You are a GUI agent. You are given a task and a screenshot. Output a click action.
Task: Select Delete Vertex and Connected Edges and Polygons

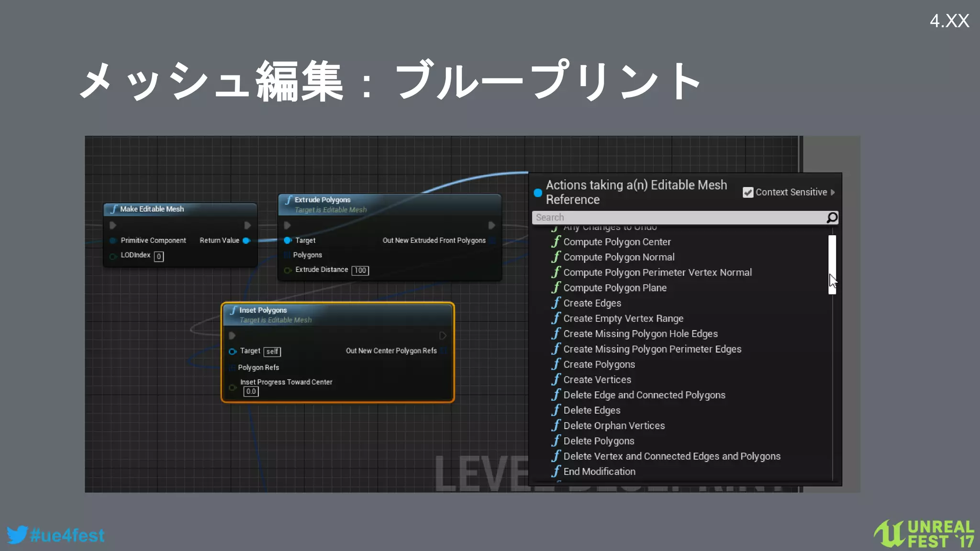(672, 456)
